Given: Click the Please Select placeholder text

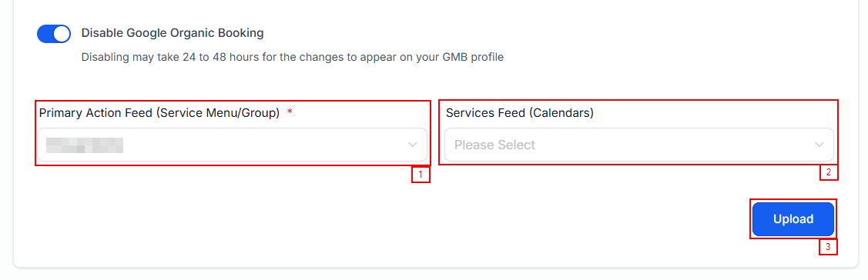Looking at the screenshot, I should coord(495,145).
